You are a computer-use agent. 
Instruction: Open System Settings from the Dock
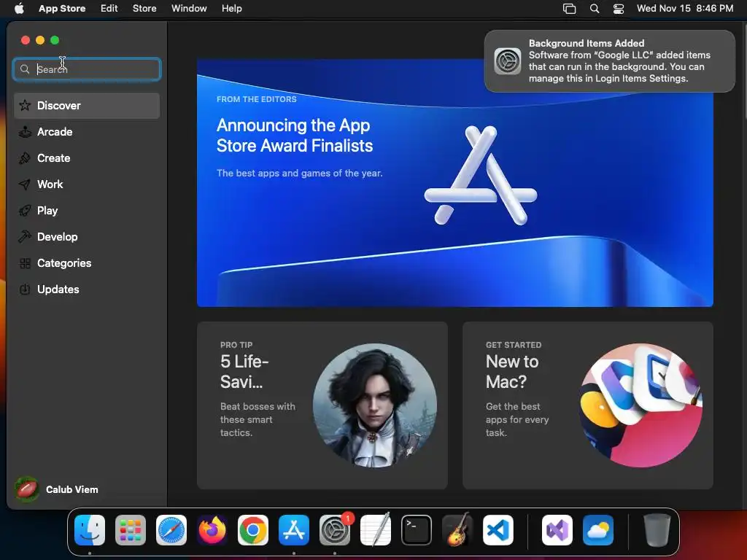[334, 530]
